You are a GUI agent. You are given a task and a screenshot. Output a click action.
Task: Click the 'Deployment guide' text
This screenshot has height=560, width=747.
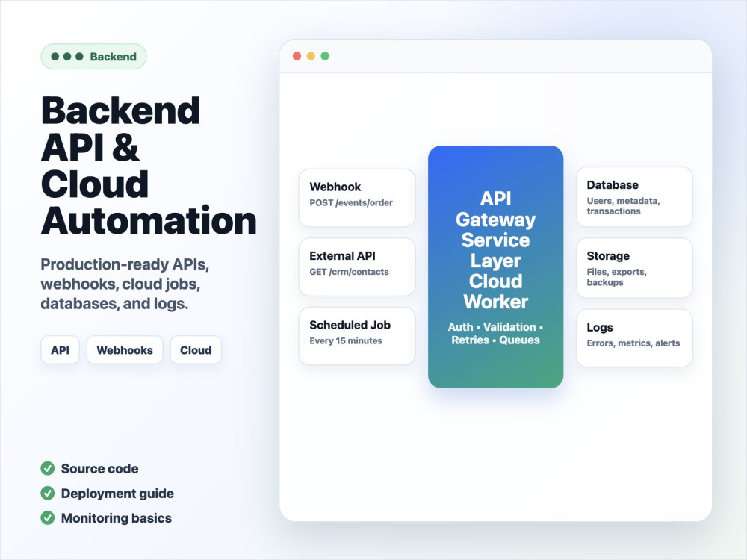coord(117,494)
